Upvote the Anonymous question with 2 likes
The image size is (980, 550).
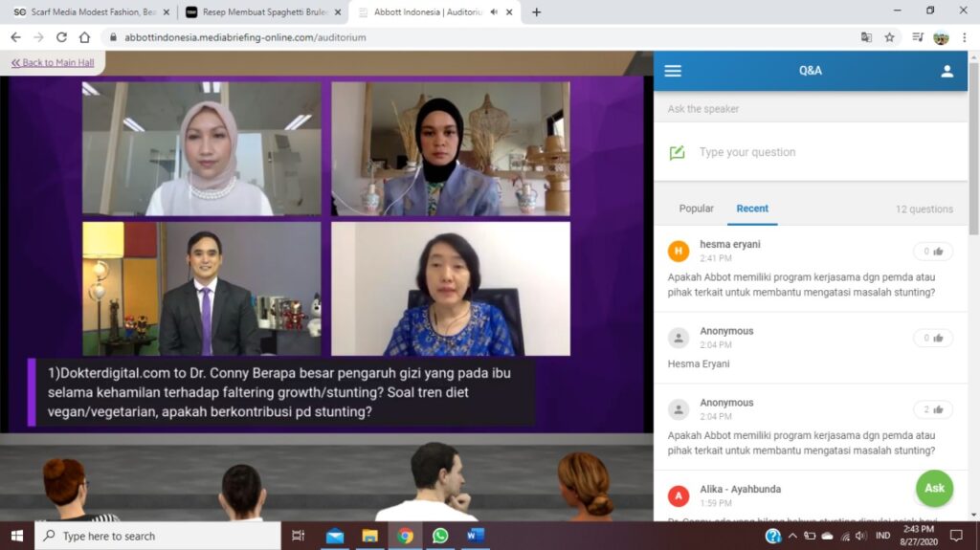point(932,409)
